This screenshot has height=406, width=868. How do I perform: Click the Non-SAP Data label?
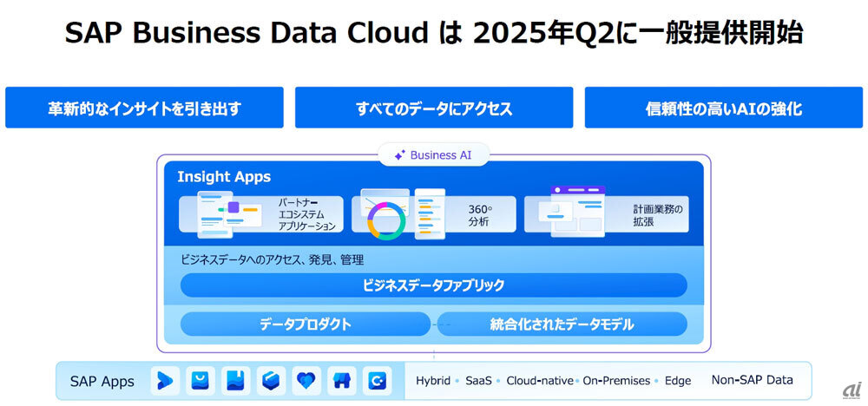click(752, 380)
